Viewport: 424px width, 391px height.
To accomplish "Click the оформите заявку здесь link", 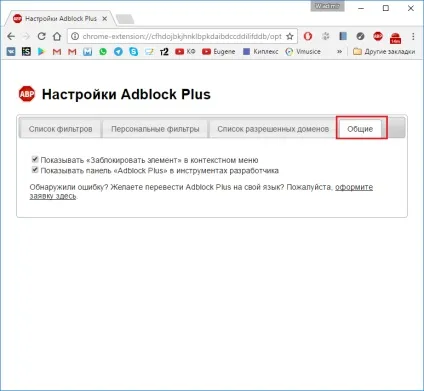I will 354,187.
